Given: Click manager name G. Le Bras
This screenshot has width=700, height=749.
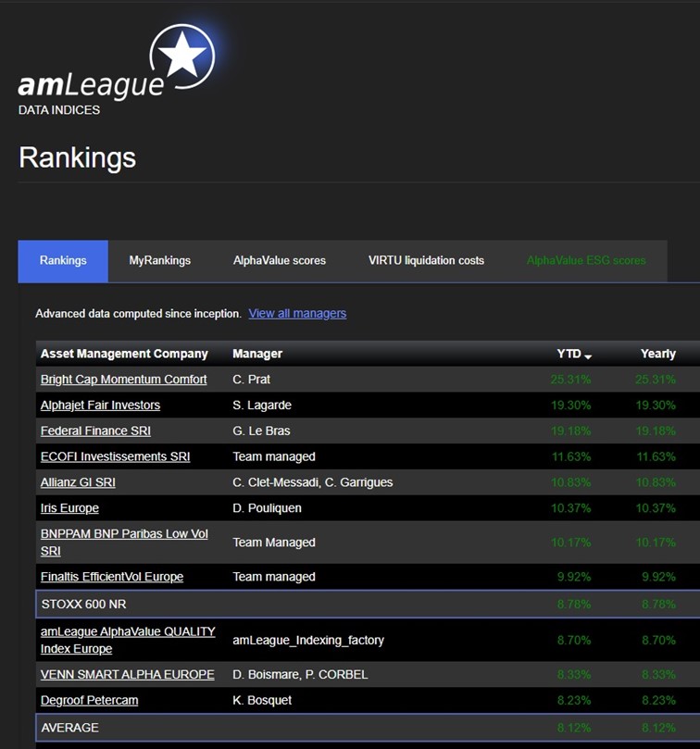Looking at the screenshot, I should [x=261, y=431].
